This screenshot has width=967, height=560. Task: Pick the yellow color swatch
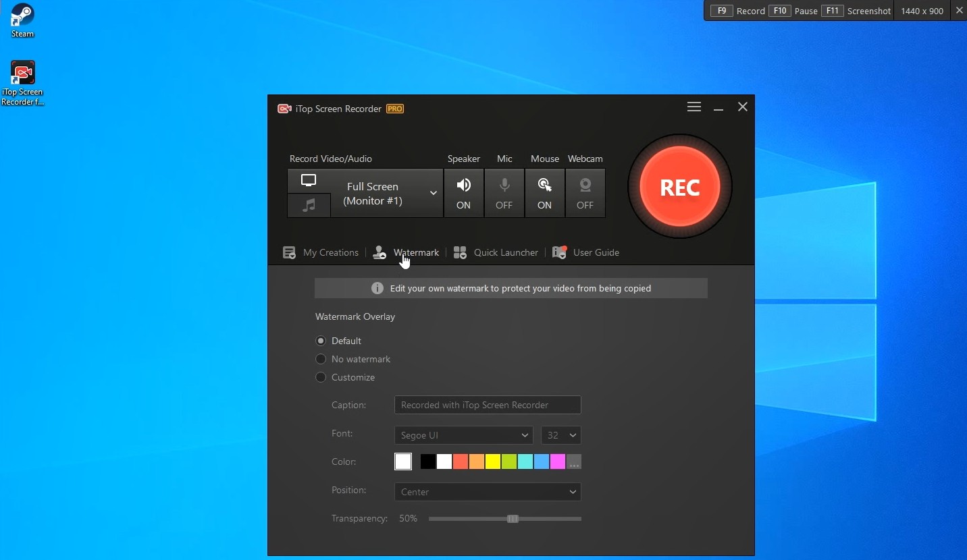pyautogui.click(x=492, y=461)
